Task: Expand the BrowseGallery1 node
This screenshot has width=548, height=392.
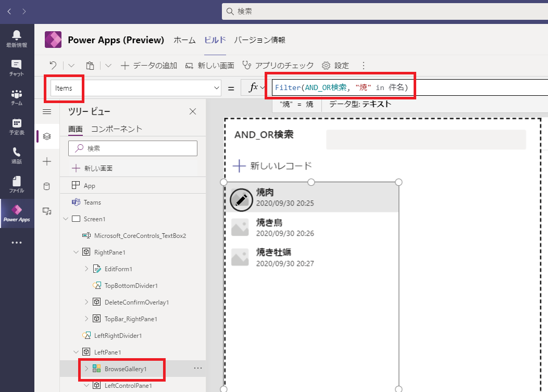Action: (x=86, y=368)
